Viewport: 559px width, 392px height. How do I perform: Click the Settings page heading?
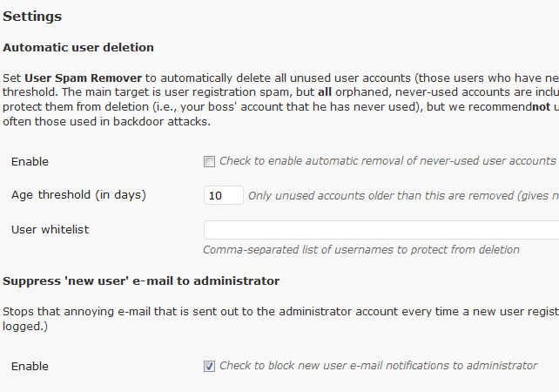click(x=32, y=17)
